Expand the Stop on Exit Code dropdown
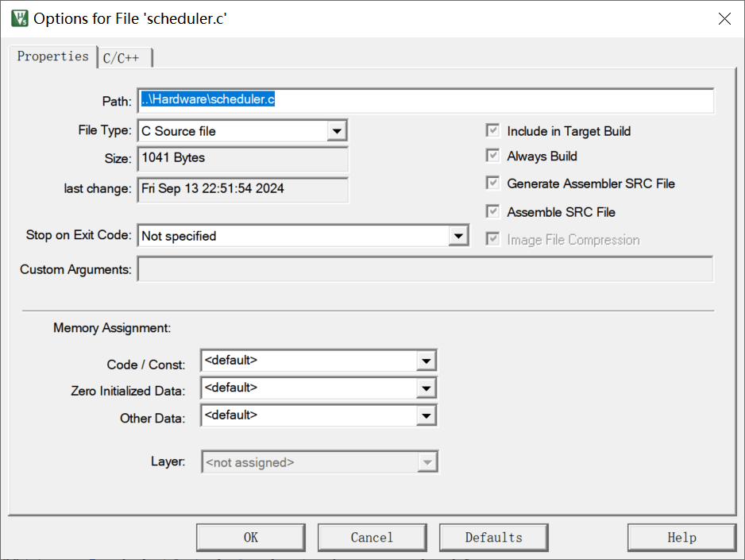 coord(457,236)
